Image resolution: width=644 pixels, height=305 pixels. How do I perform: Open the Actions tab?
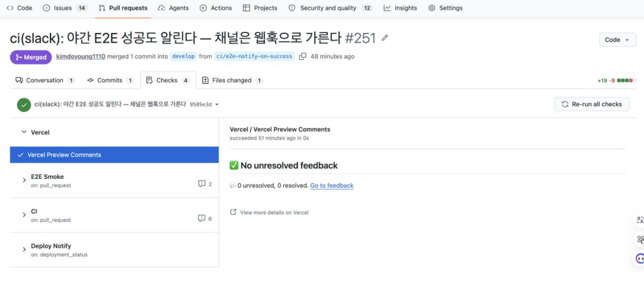coord(216,8)
